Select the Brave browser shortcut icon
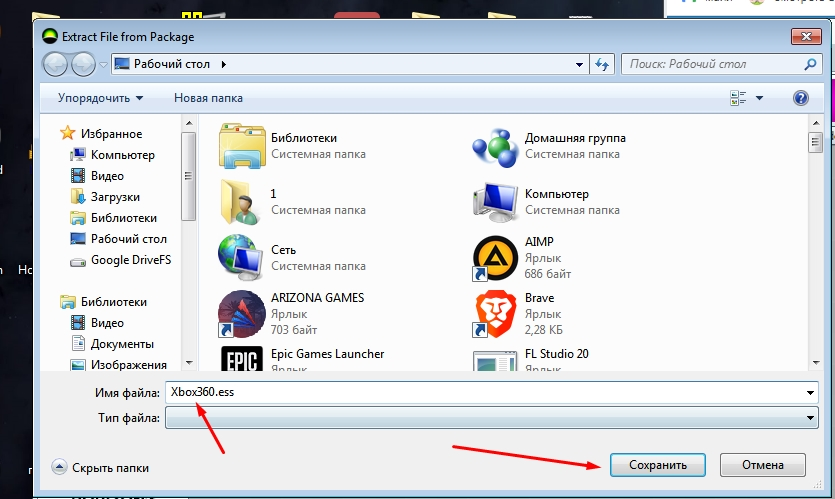Viewport: 835px width, 499px height. tap(495, 314)
